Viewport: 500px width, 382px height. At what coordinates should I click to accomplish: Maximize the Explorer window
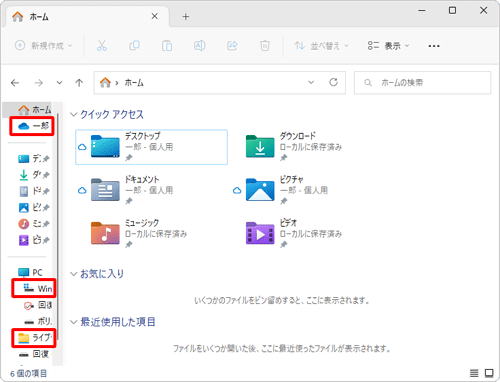[452, 10]
